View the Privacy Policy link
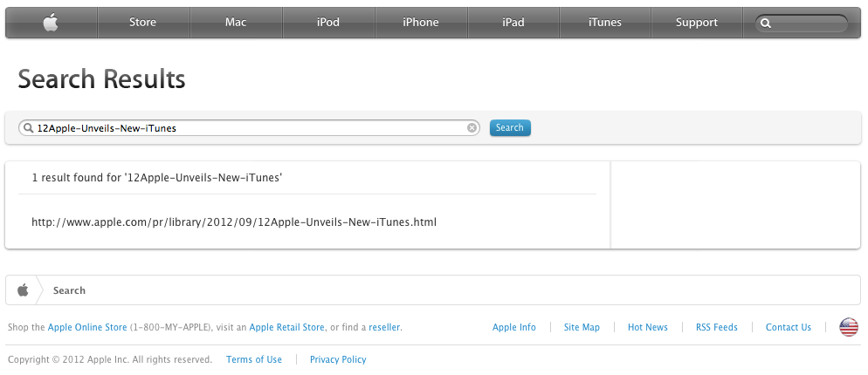The width and height of the screenshot is (868, 375). (338, 359)
